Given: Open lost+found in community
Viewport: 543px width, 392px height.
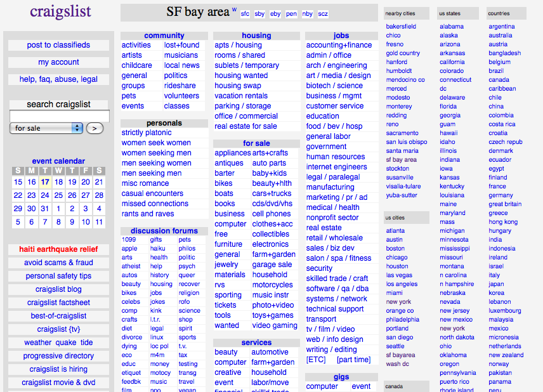Looking at the screenshot, I should pyautogui.click(x=182, y=45).
